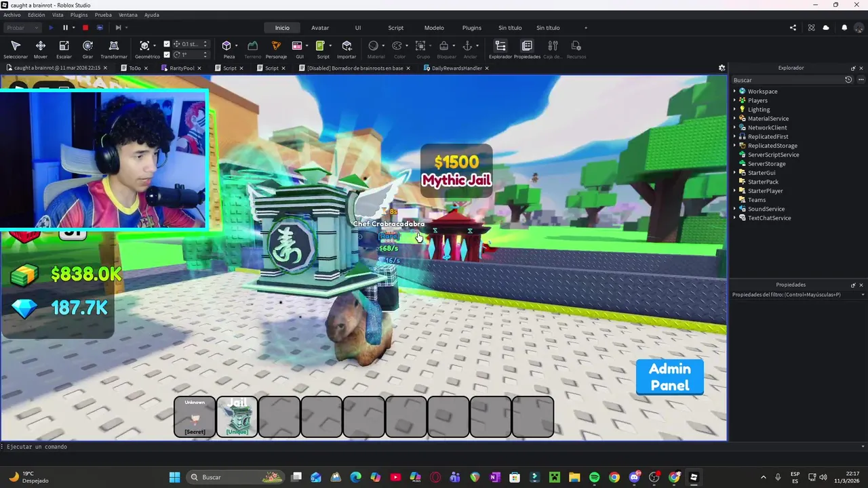Click the step-forward simulation icon
This screenshot has height=488, width=868.
click(118, 28)
